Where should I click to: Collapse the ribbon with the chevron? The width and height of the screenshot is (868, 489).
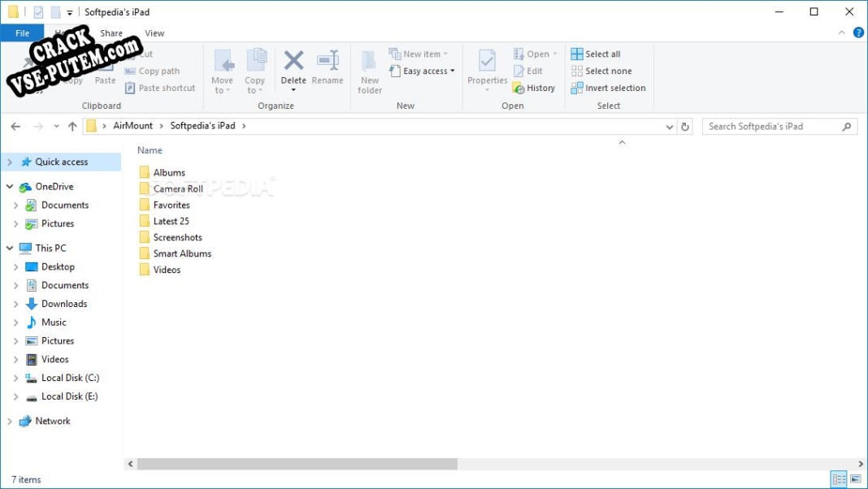842,32
